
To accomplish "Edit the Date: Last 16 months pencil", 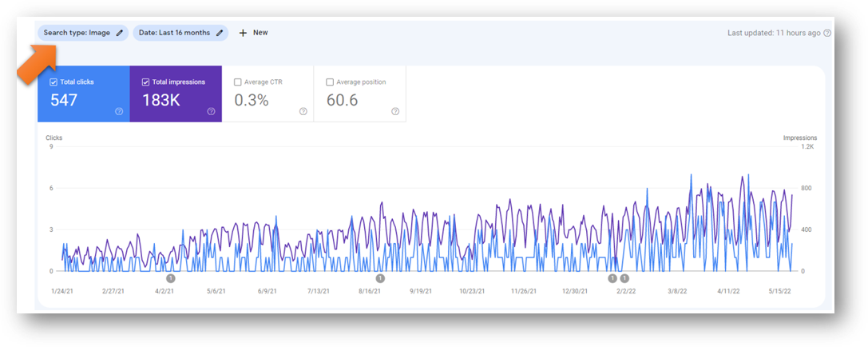I will (220, 33).
